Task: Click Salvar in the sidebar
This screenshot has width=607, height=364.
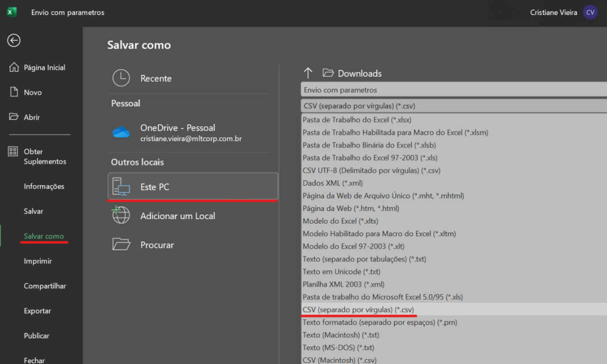Action: pos(33,211)
